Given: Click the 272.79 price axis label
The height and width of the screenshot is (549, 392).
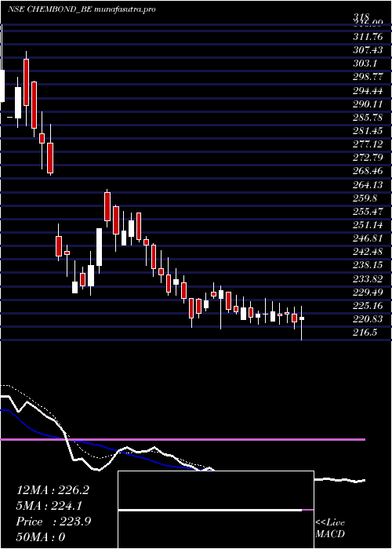Looking at the screenshot, I should 368,158.
